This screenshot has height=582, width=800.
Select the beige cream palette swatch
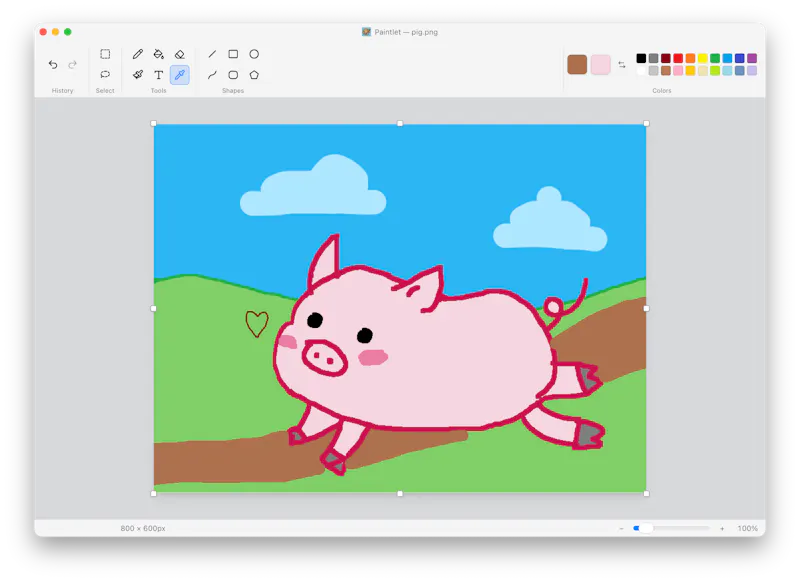(x=703, y=70)
